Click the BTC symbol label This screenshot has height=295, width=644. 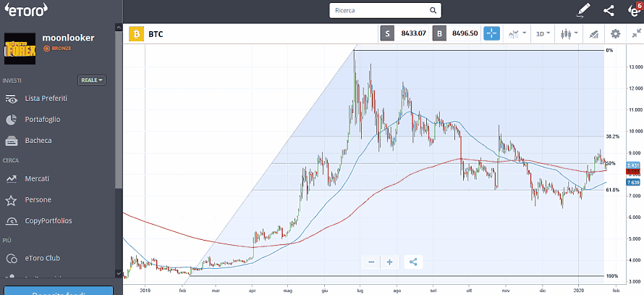pyautogui.click(x=156, y=34)
